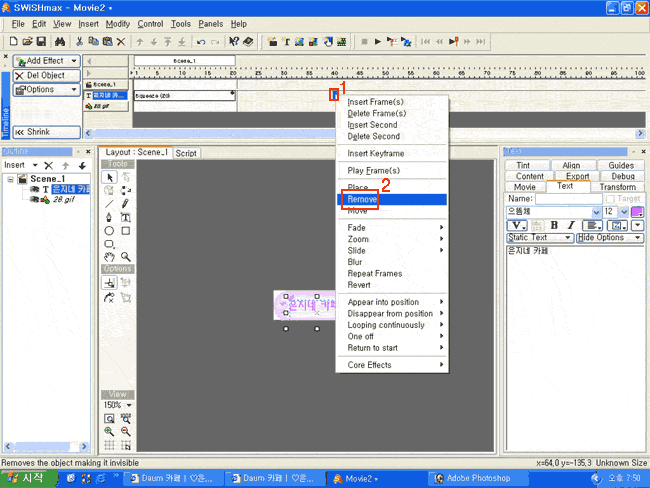
Task: Click the New file icon in toolbar
Action: pos(13,41)
